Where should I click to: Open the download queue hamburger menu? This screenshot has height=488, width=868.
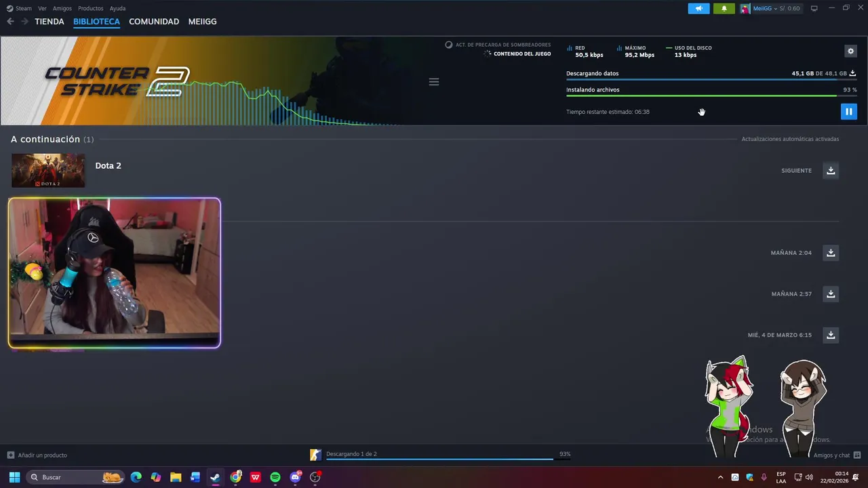pyautogui.click(x=434, y=82)
